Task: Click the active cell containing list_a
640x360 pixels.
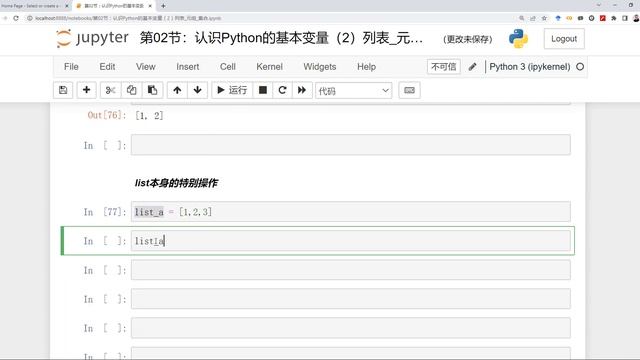Action: (x=351, y=241)
